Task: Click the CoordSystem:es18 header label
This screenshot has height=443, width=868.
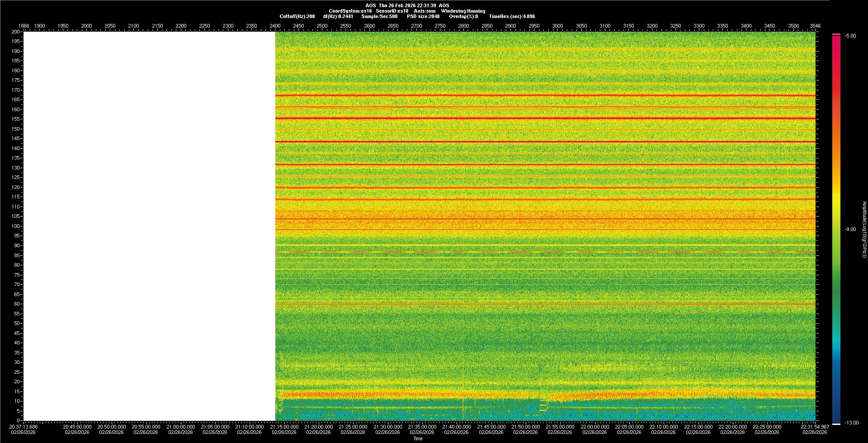Action: [350, 11]
